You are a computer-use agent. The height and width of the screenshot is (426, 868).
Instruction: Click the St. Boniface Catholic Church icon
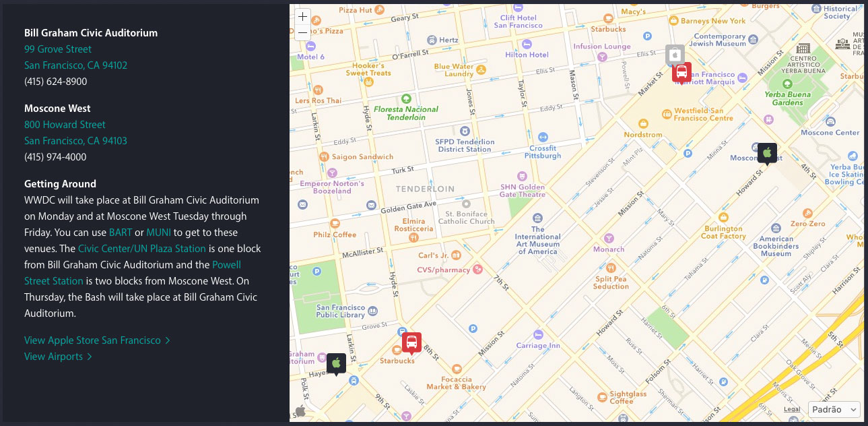465,203
